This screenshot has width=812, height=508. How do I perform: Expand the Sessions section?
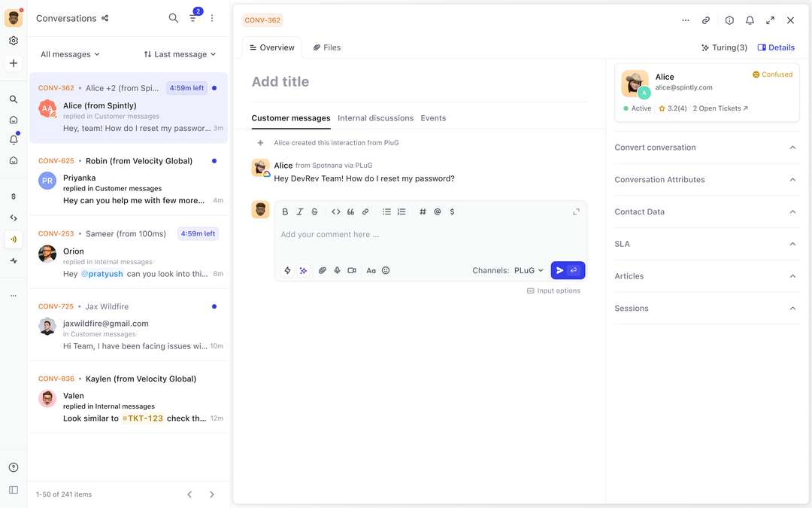pyautogui.click(x=706, y=309)
